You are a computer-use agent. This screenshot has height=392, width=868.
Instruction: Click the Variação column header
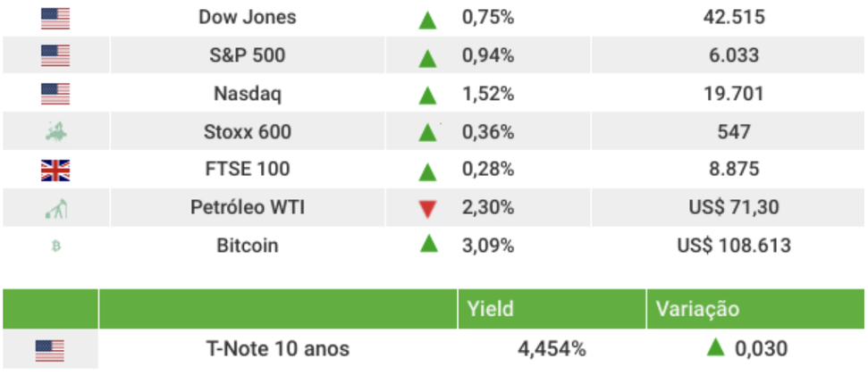(x=698, y=309)
